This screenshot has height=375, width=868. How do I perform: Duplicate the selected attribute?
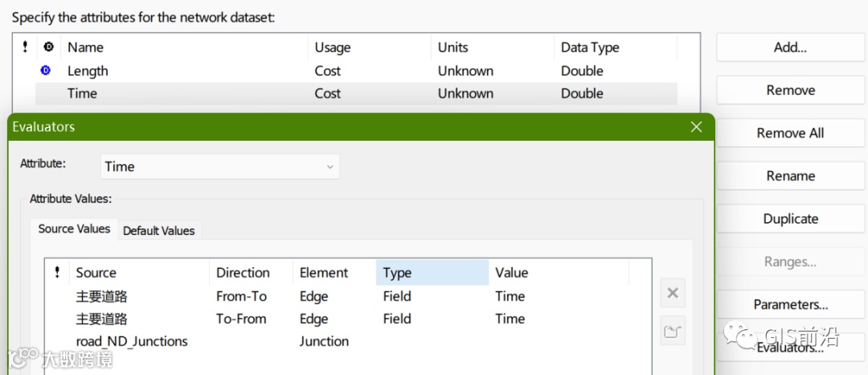[x=789, y=219]
